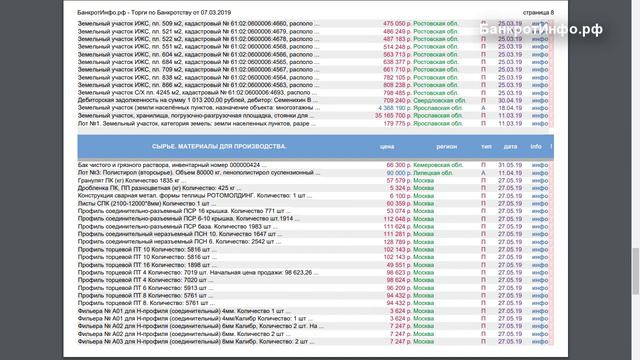This screenshot has width=640, height=360.
Task: Open 'инфо' link for ПСР 16 крышка row
Action: (540, 211)
